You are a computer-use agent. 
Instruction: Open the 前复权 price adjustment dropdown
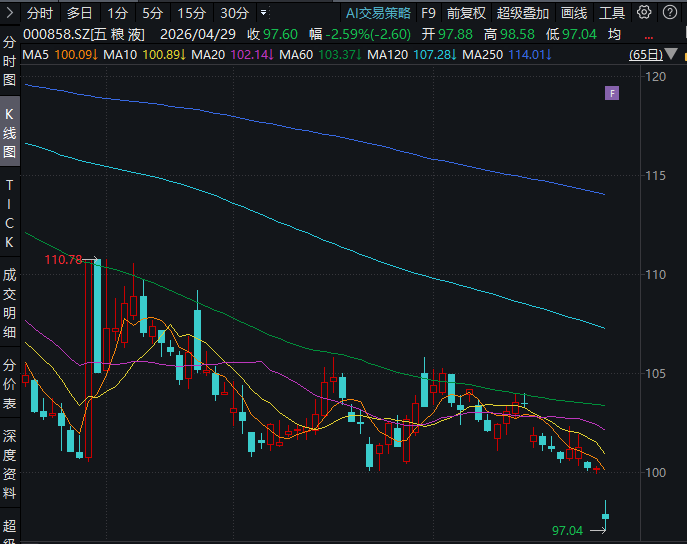[466, 13]
